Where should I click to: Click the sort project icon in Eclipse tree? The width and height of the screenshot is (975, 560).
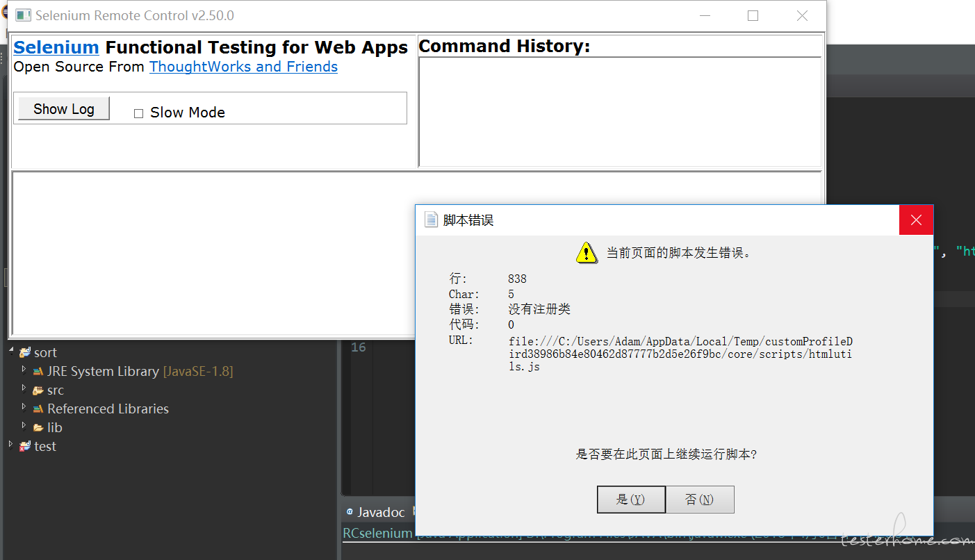coord(25,353)
